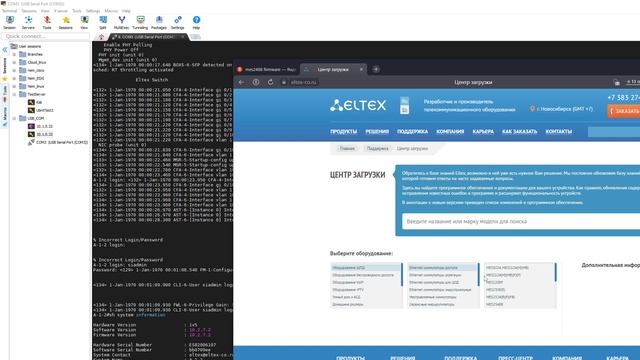
Task: Open КОНТАКТЫ navigation link
Action: pos(558,131)
